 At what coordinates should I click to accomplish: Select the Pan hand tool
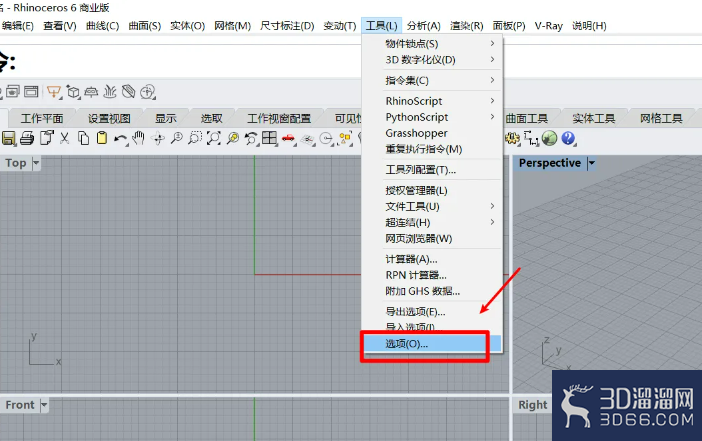[138, 138]
